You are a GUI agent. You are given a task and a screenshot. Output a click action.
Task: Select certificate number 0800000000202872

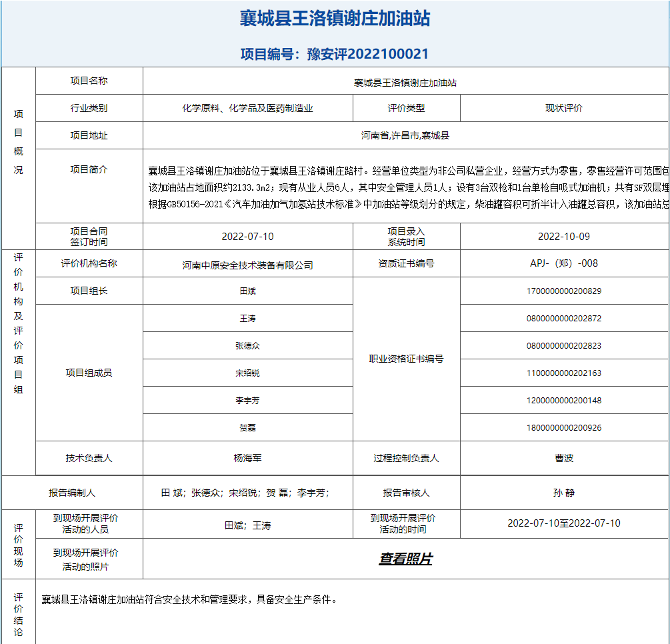(x=564, y=319)
